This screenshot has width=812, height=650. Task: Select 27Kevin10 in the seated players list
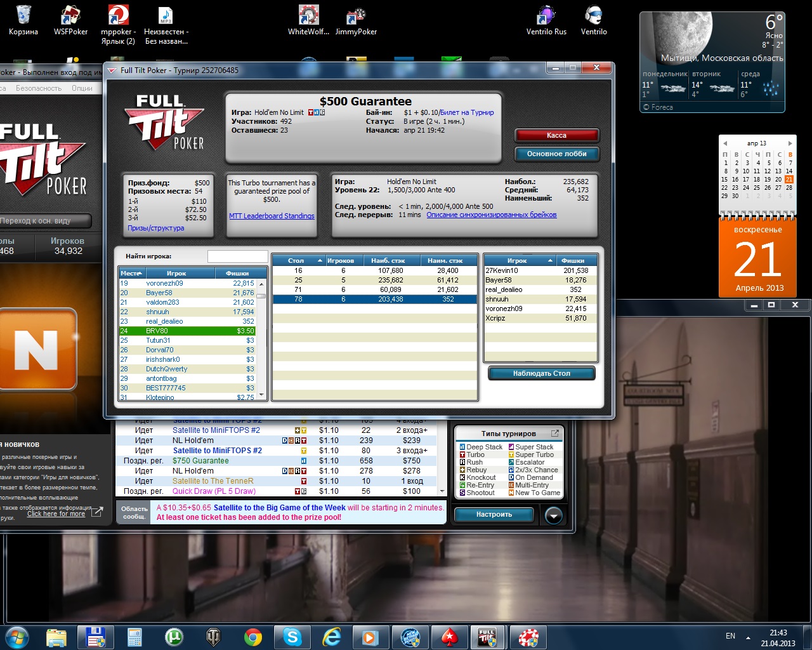tap(540, 270)
